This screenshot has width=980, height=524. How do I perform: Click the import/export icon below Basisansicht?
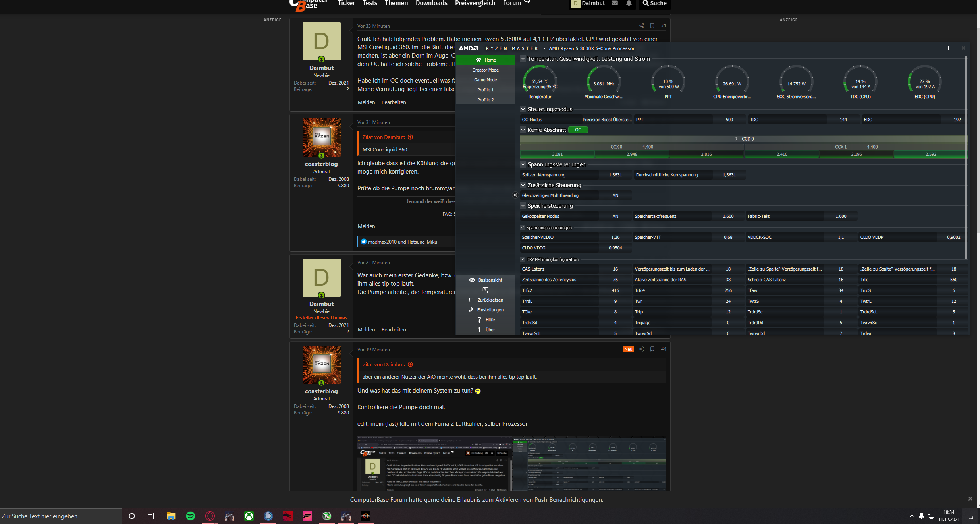pyautogui.click(x=485, y=290)
